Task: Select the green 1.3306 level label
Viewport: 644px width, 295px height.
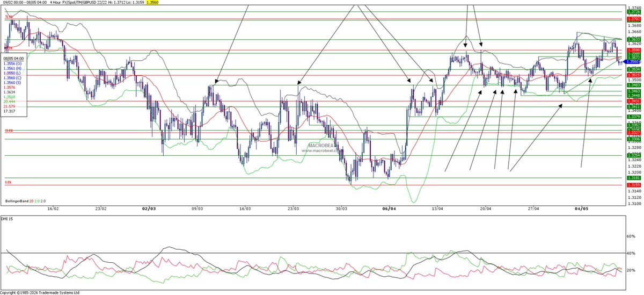Action: 634,139
